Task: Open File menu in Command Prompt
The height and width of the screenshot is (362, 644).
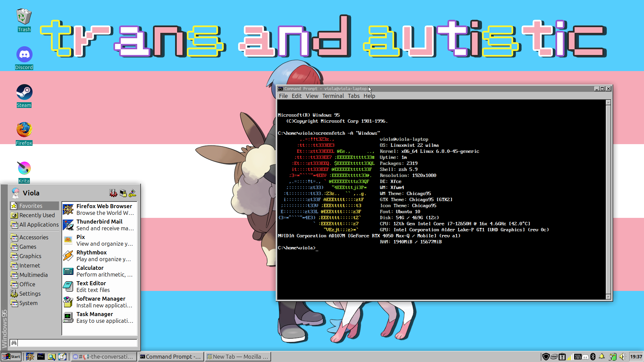Action: coord(283,96)
